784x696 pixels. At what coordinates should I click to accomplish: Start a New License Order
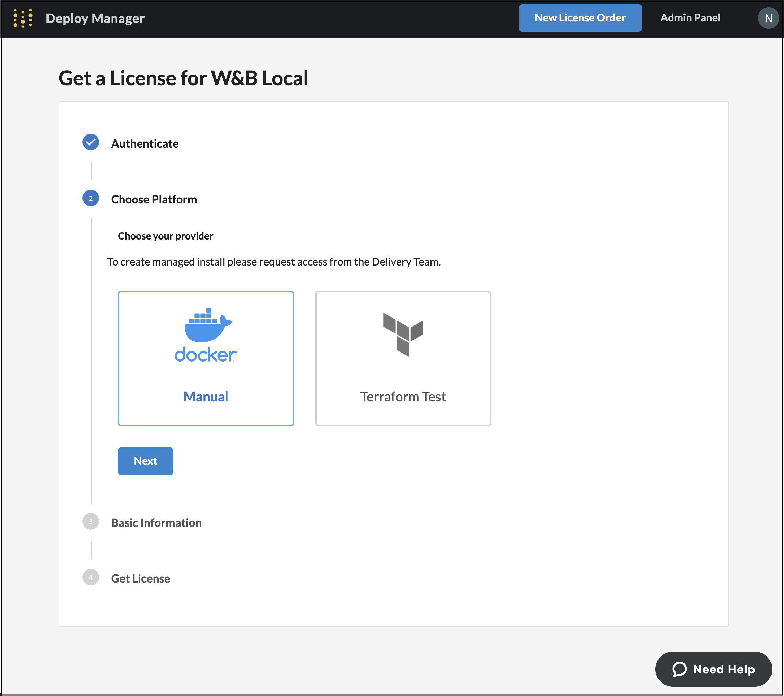click(x=580, y=18)
